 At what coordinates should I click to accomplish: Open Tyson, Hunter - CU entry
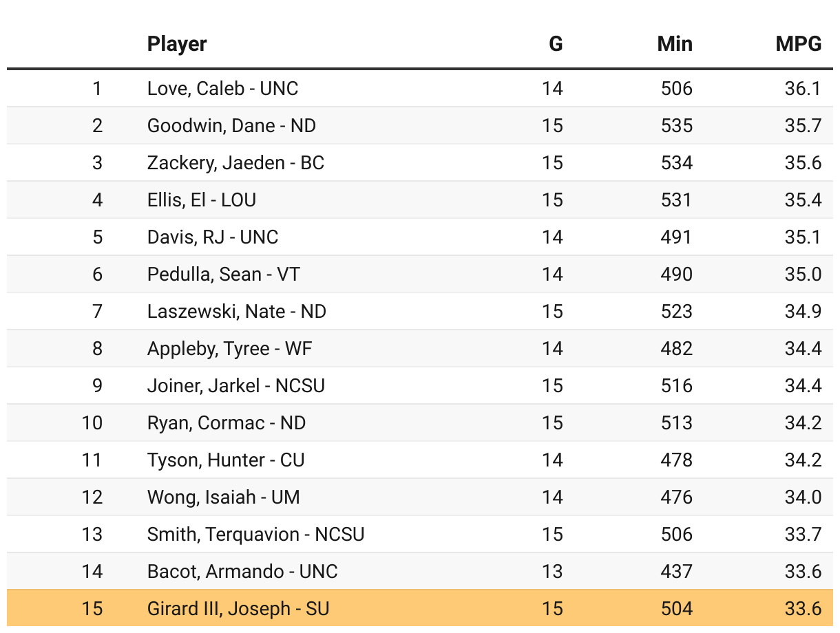pyautogui.click(x=225, y=460)
